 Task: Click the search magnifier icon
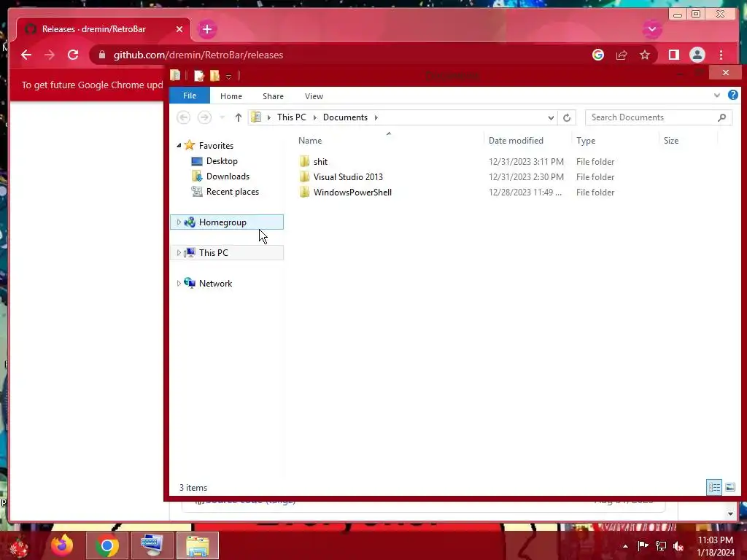click(721, 117)
